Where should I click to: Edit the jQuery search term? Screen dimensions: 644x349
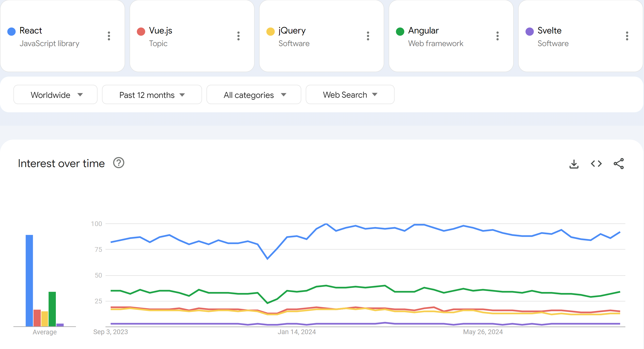click(292, 30)
